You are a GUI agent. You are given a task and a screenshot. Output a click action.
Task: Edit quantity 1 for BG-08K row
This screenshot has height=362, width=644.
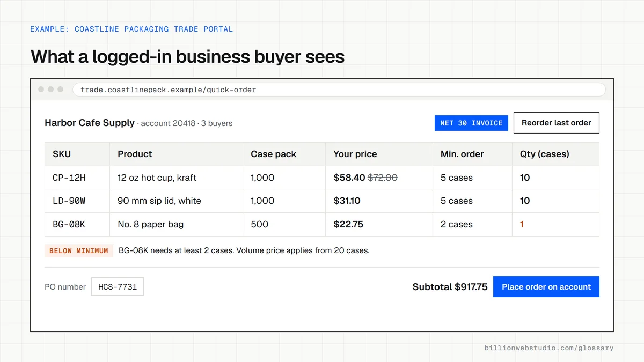pos(522,224)
